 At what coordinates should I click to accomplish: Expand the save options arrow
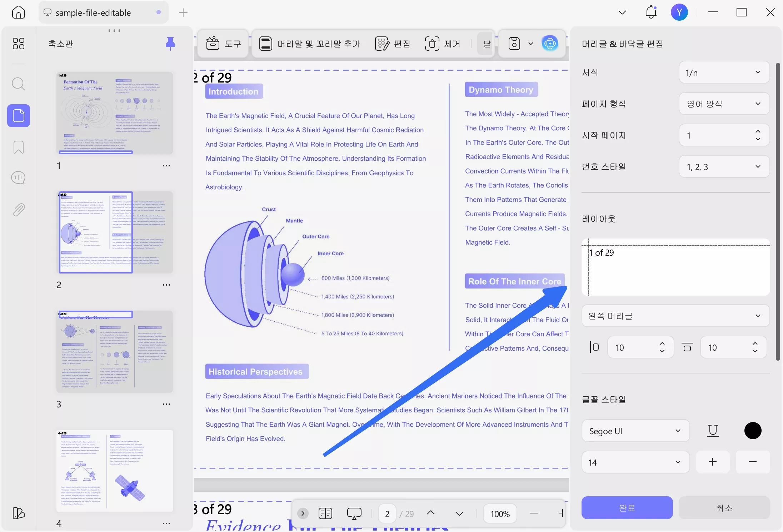click(x=531, y=44)
